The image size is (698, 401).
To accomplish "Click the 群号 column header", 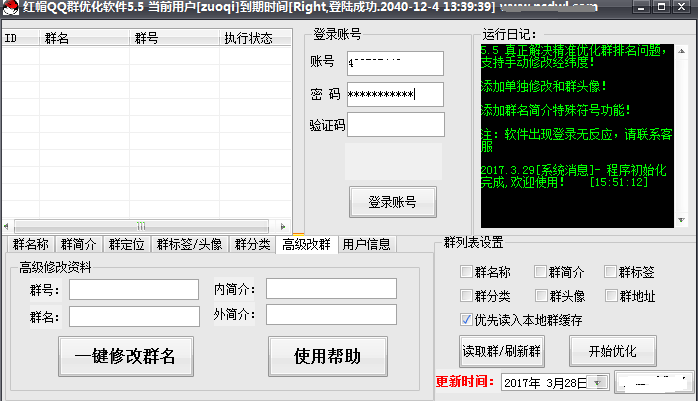I will (174, 38).
